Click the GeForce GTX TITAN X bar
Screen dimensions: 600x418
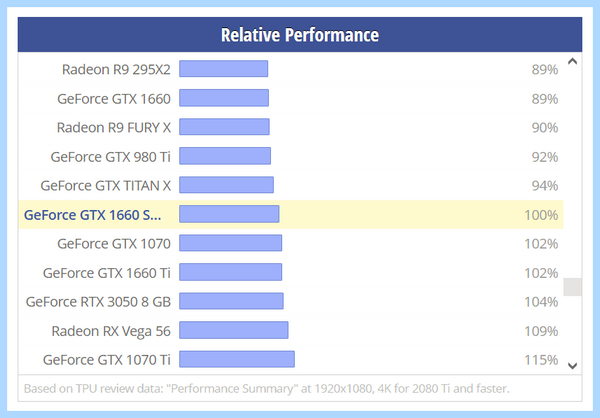pos(227,185)
